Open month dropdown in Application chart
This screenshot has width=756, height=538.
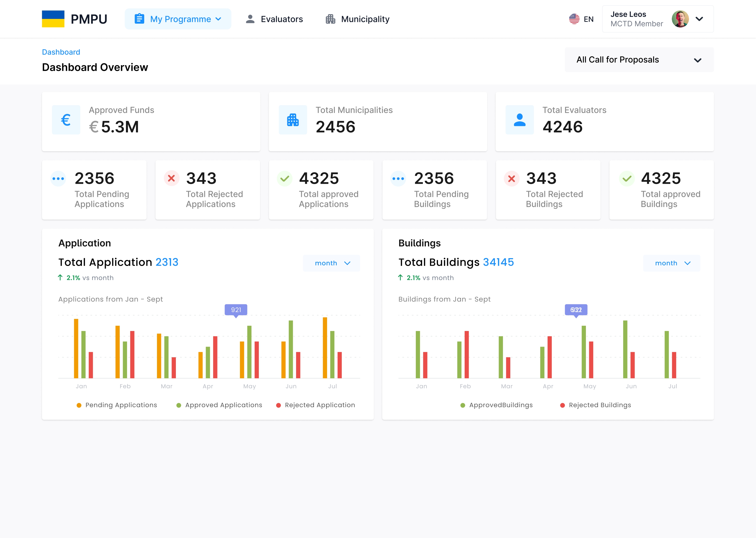click(331, 263)
